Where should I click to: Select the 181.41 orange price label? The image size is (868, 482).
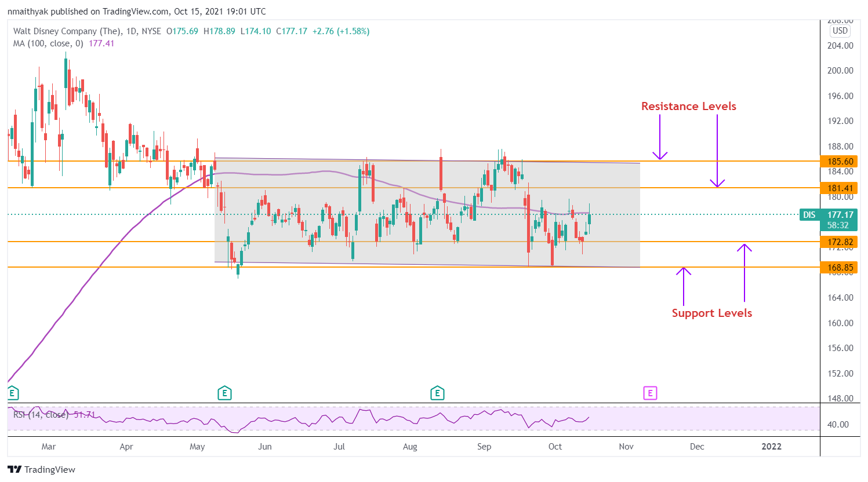(x=838, y=188)
